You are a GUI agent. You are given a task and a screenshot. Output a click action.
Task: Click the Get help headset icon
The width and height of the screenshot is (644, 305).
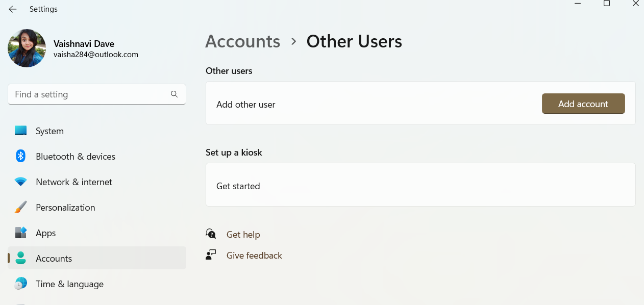211,234
